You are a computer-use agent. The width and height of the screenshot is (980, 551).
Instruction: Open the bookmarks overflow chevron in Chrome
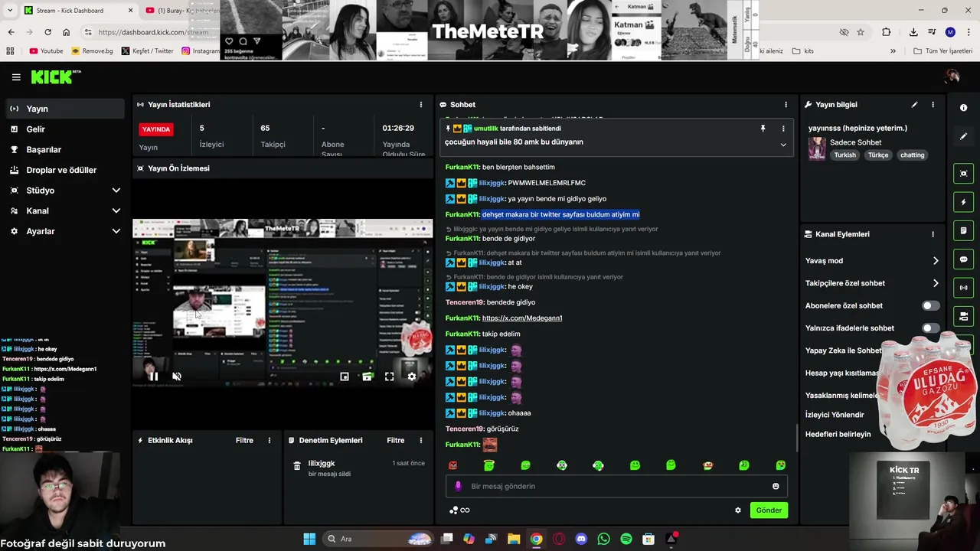click(x=893, y=51)
